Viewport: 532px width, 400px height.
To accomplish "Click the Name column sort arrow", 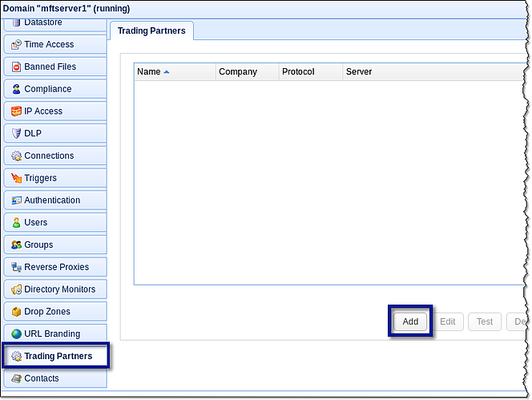I will tap(167, 72).
